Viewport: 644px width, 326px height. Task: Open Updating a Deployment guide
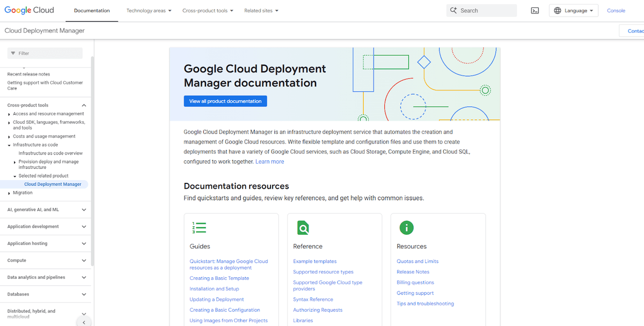click(216, 299)
